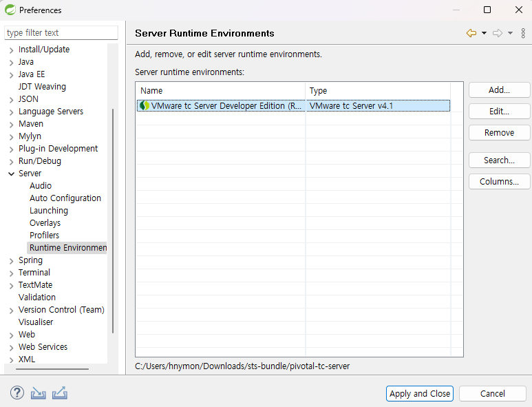The image size is (532, 407).
Task: Sort by the Name column header
Action: coord(220,91)
